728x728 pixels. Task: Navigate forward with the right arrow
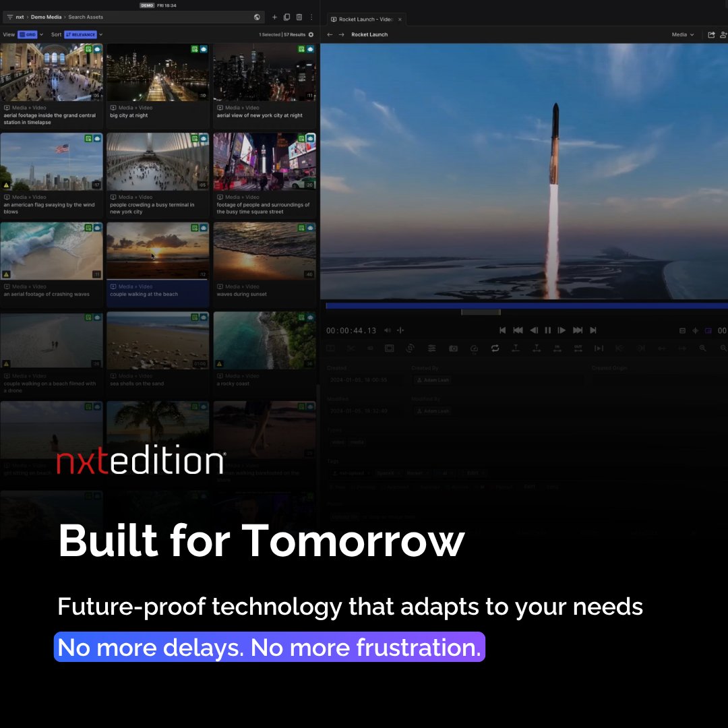point(341,34)
